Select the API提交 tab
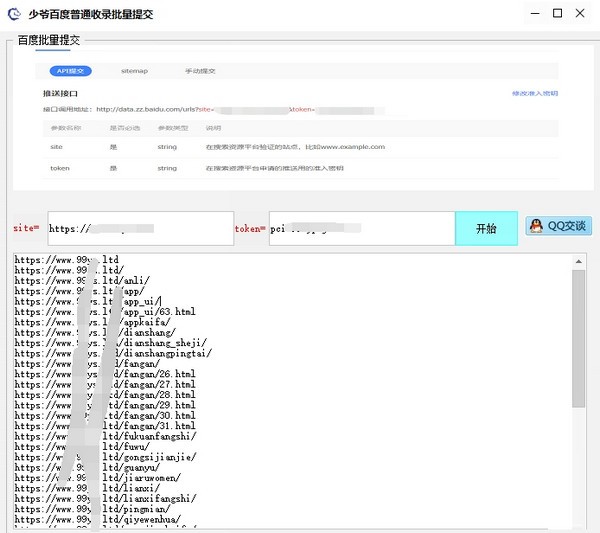 (70, 71)
